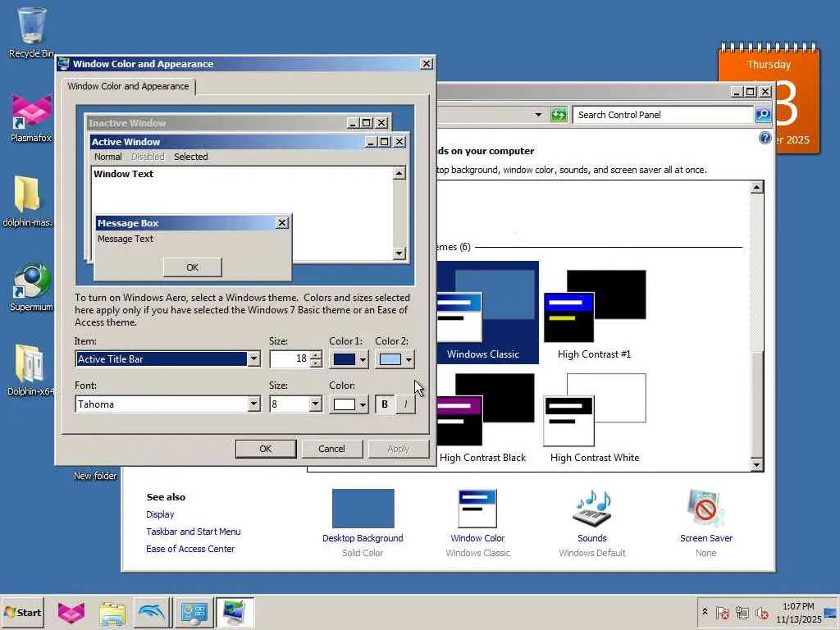840x630 pixels.
Task: Click the OK button inside Message Box preview
Action: point(192,267)
